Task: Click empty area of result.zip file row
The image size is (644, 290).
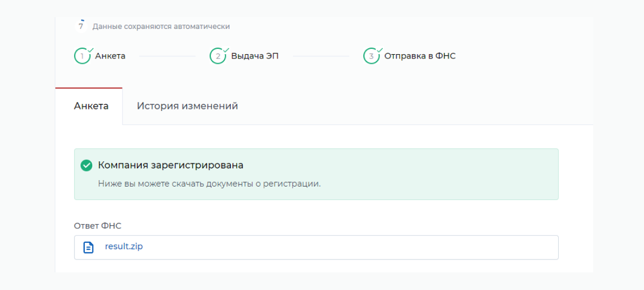Action: (349, 247)
